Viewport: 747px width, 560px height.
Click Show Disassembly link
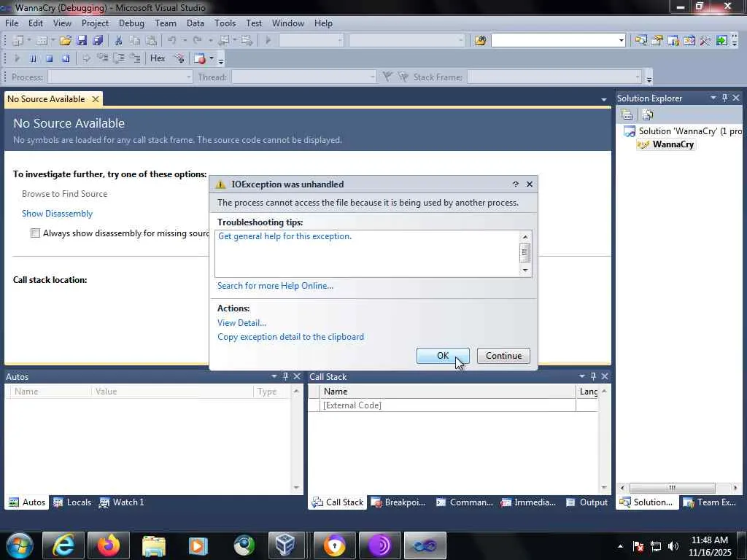(57, 214)
